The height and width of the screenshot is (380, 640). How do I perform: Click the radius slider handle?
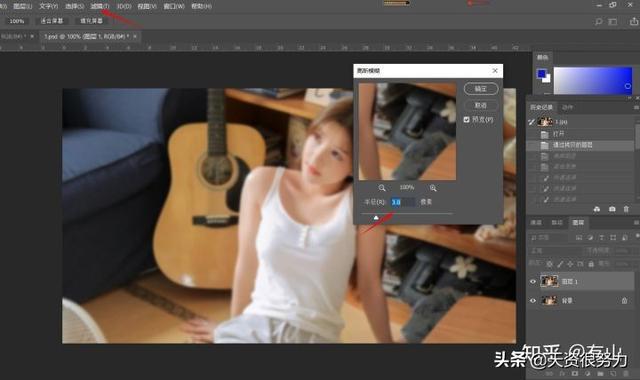376,218
